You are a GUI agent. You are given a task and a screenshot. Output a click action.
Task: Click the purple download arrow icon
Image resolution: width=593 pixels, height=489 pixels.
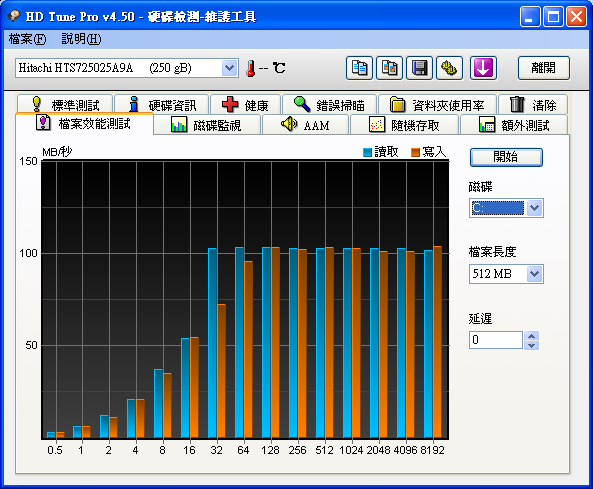tap(483, 68)
